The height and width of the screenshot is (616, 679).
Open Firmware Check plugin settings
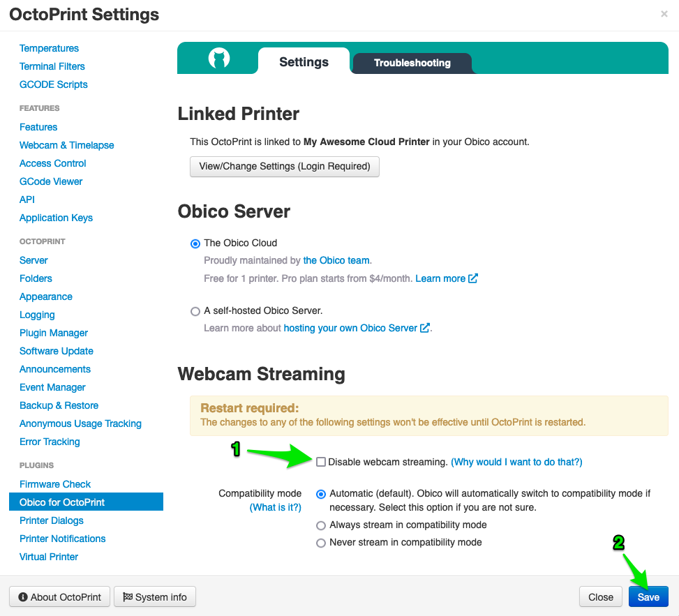tap(55, 484)
